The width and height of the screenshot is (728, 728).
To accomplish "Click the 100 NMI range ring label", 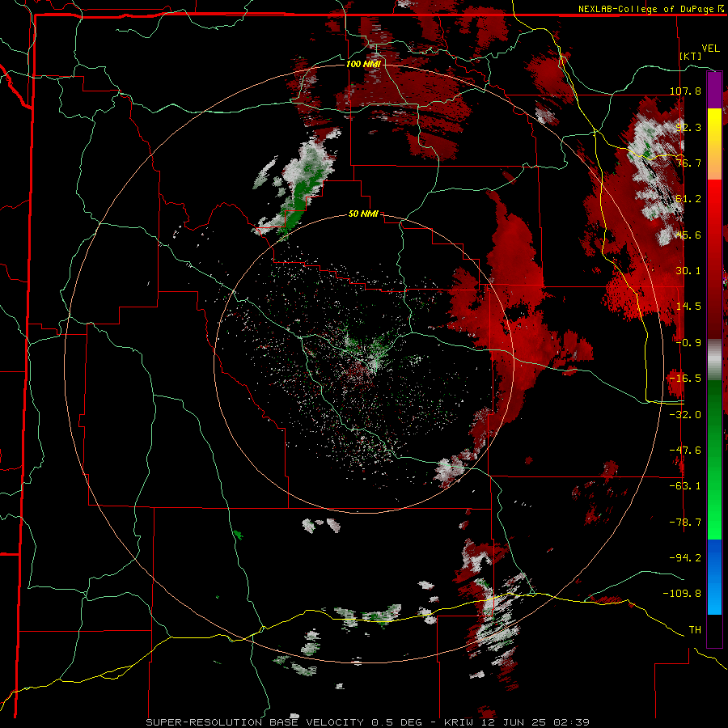I will [363, 64].
